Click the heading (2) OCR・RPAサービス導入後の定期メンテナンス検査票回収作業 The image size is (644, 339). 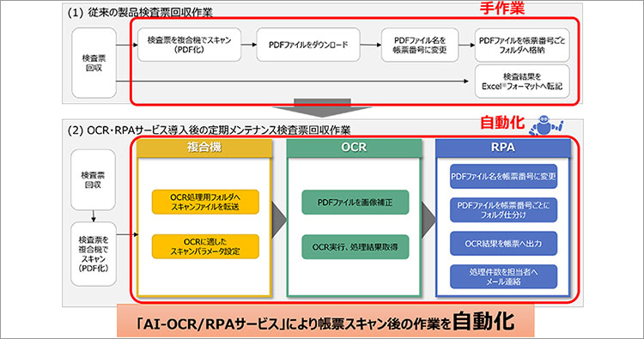pos(209,130)
